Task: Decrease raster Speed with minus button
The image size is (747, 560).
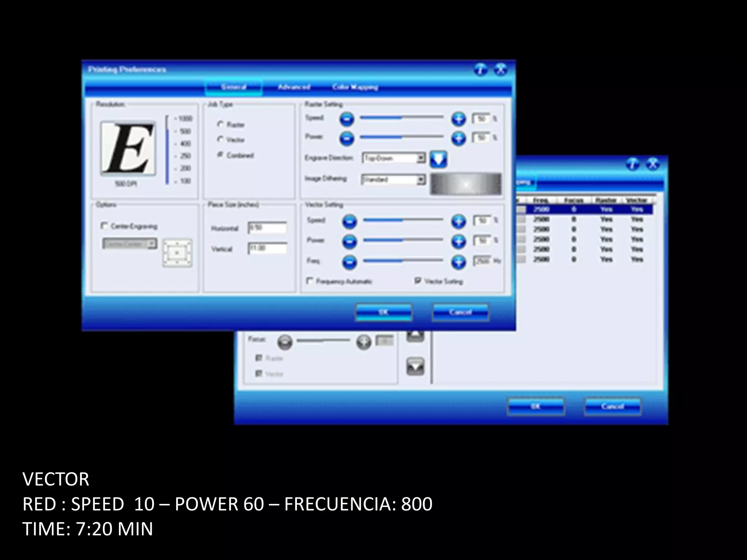Action: coord(347,119)
